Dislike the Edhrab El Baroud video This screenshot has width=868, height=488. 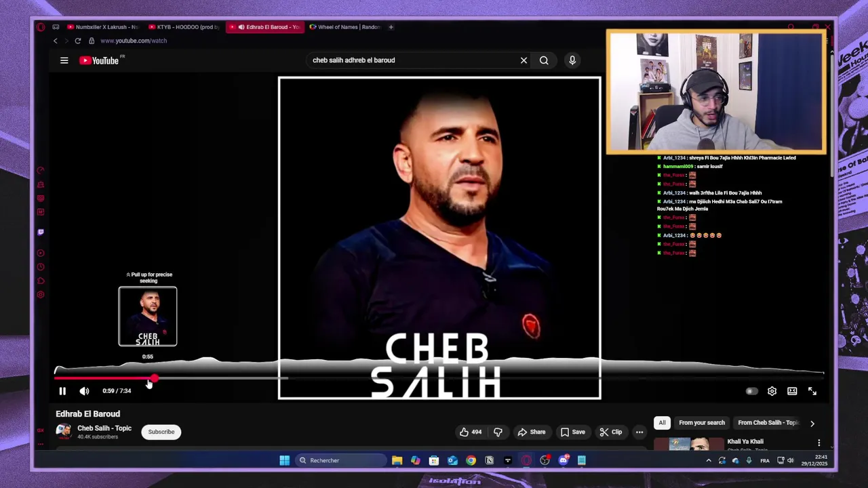[x=498, y=432]
